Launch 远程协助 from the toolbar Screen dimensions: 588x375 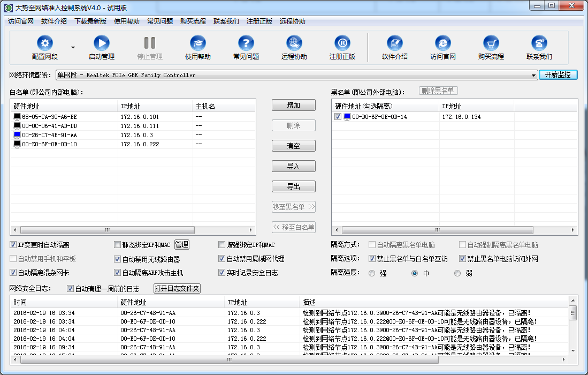pyautogui.click(x=294, y=43)
